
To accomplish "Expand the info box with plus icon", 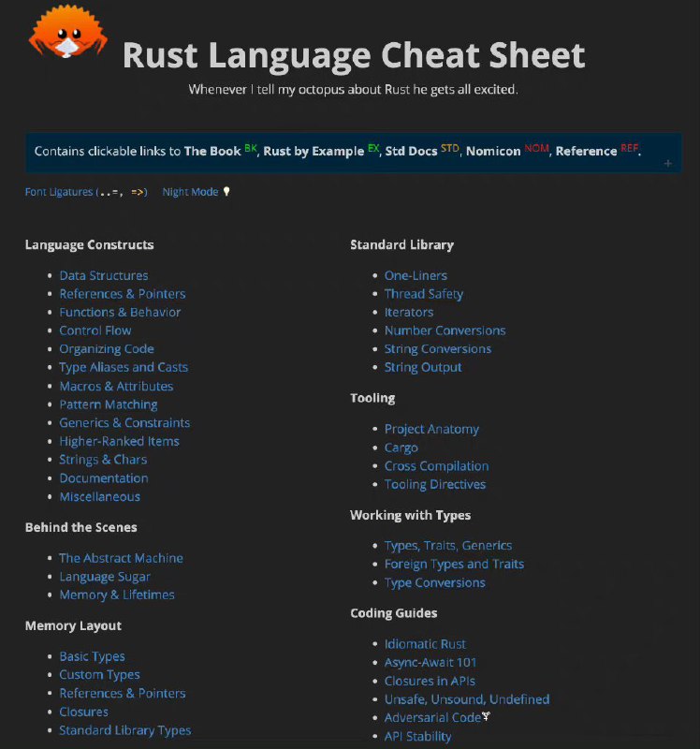I will 667,164.
